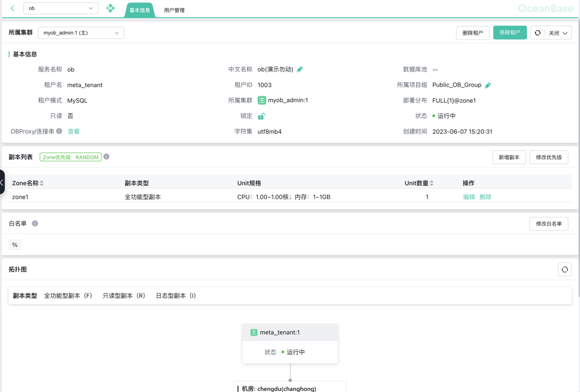Click the 修改白名单 button
This screenshot has width=580, height=392.
549,224
